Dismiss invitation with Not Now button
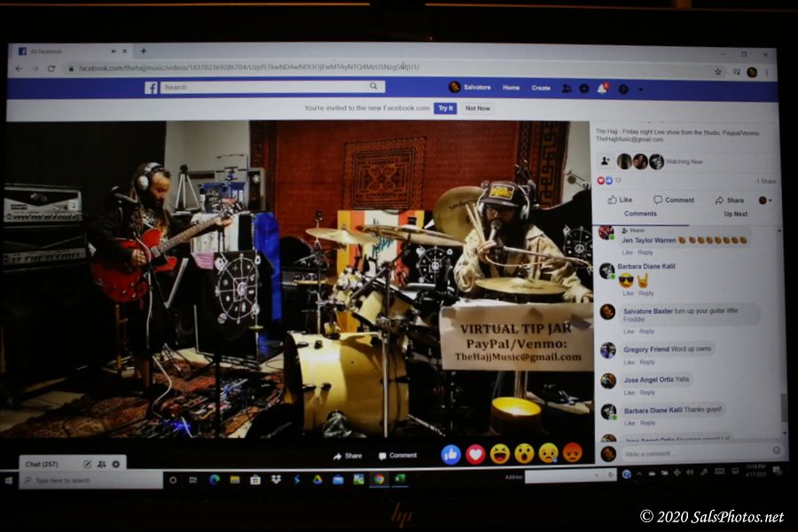 [x=477, y=108]
